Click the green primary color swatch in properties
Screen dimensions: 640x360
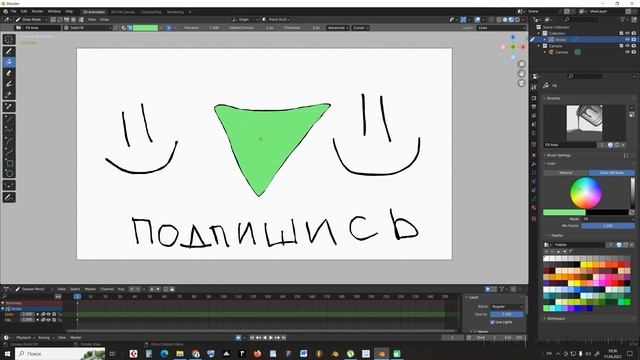(564, 212)
